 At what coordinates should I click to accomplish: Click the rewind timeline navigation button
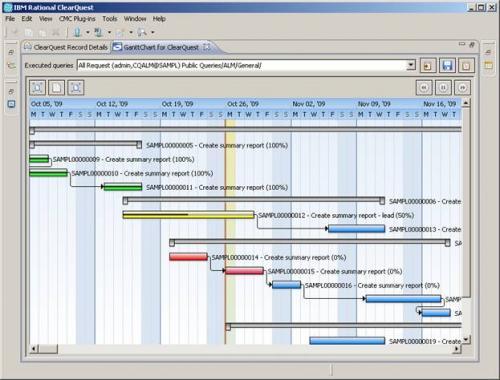pyautogui.click(x=424, y=88)
